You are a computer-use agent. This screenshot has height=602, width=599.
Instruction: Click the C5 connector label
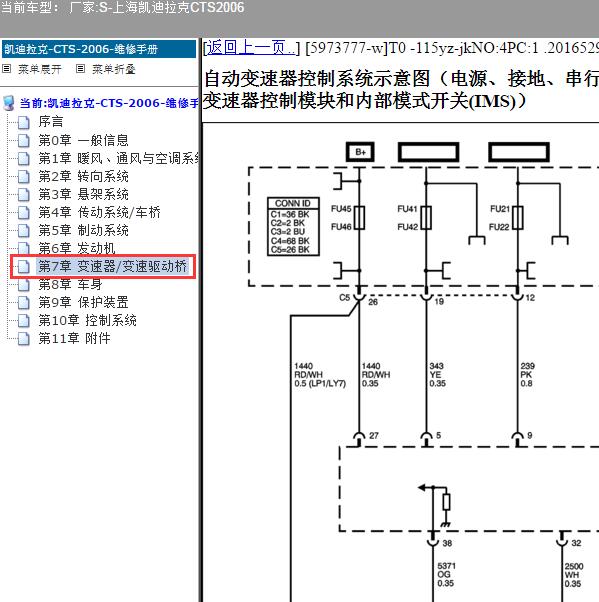(x=344, y=298)
